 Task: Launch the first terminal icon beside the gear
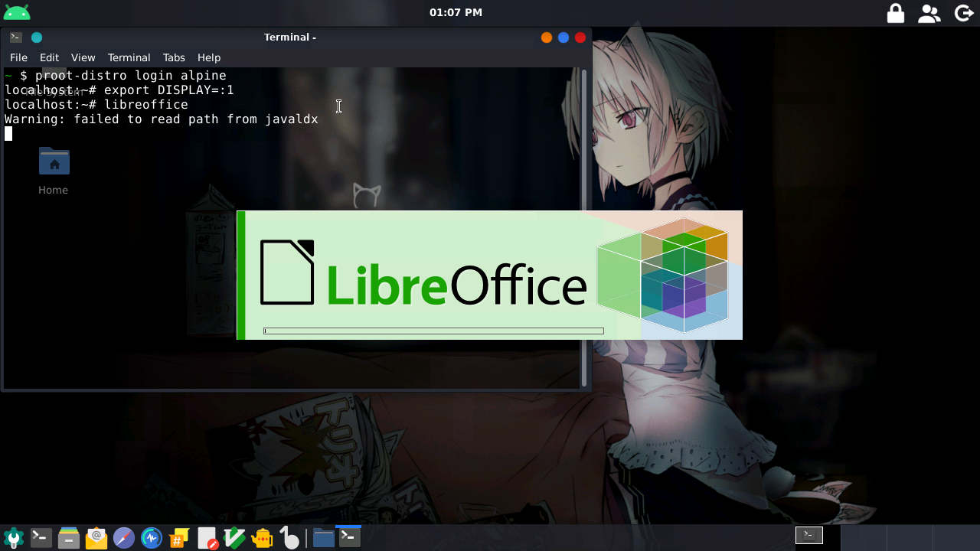coord(41,538)
